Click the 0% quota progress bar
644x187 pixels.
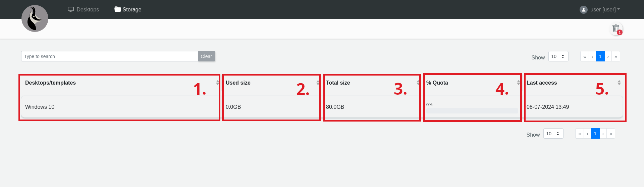pyautogui.click(x=472, y=111)
